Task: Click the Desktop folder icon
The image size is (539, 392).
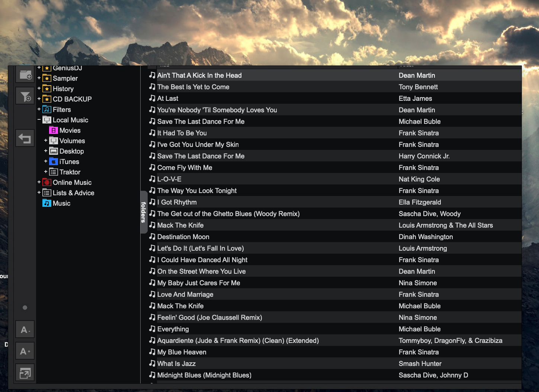Action: coord(54,151)
